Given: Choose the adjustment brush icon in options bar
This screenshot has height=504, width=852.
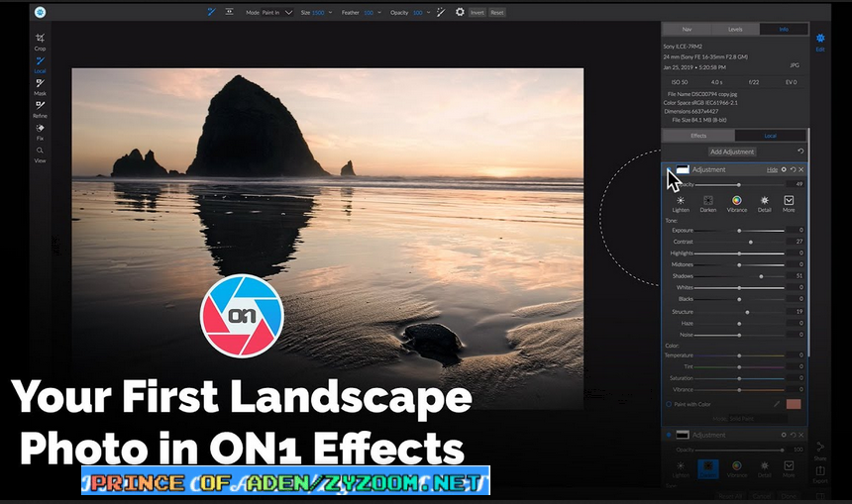Looking at the screenshot, I should (x=211, y=12).
